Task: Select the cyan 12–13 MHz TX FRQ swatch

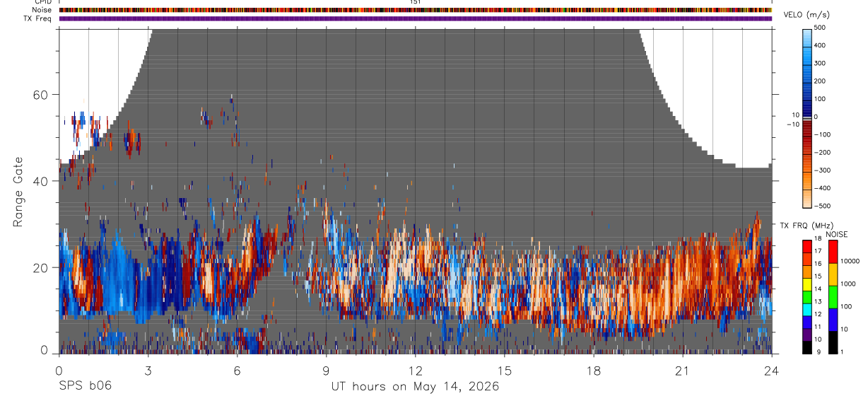Action: [807, 310]
